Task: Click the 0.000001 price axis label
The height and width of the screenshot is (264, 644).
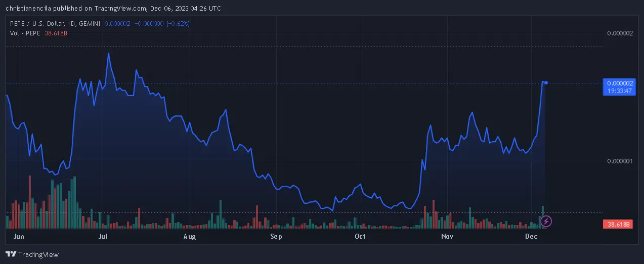Action: point(620,161)
